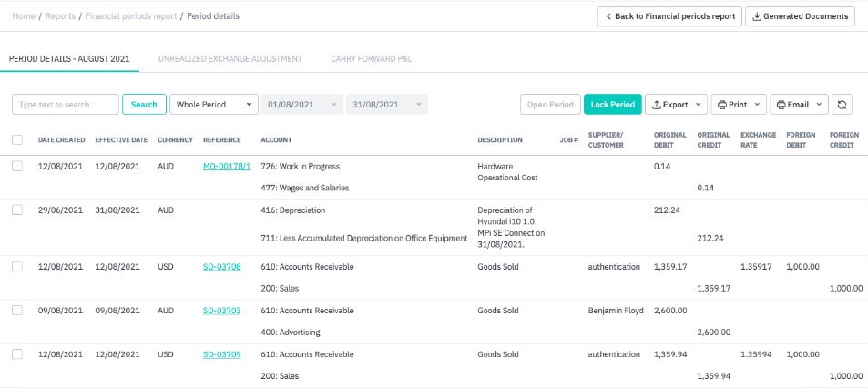Click the Generated Documents download icon button
The image size is (868, 389).
(801, 16)
